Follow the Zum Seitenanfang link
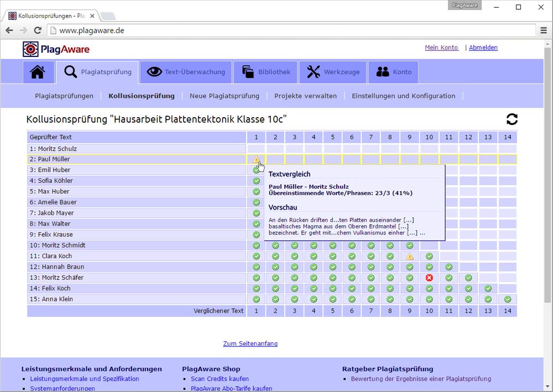553x392 pixels. 251,343
